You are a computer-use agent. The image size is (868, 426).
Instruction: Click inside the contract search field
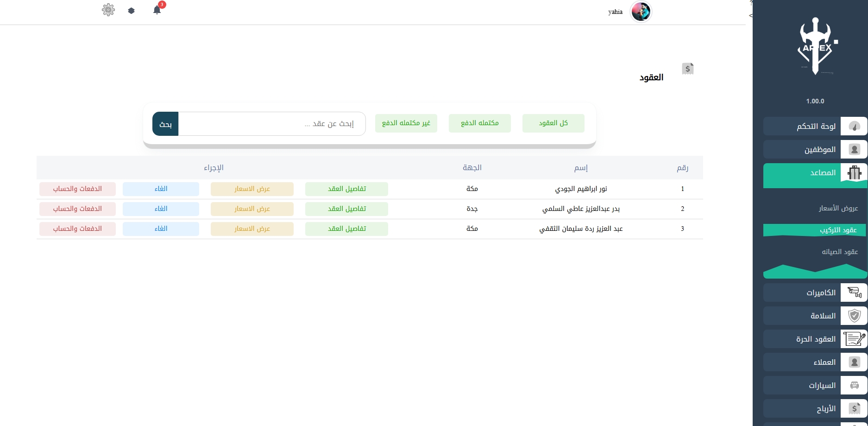271,123
